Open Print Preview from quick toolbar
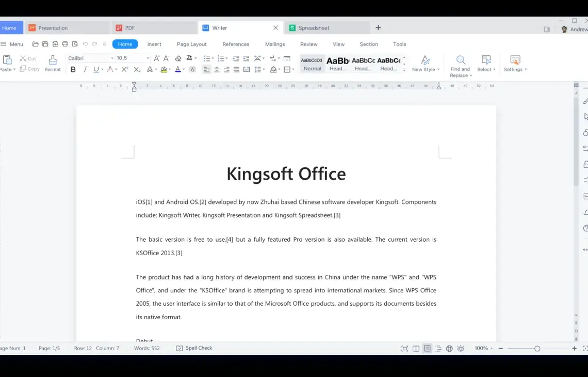This screenshot has width=588, height=377. point(75,44)
